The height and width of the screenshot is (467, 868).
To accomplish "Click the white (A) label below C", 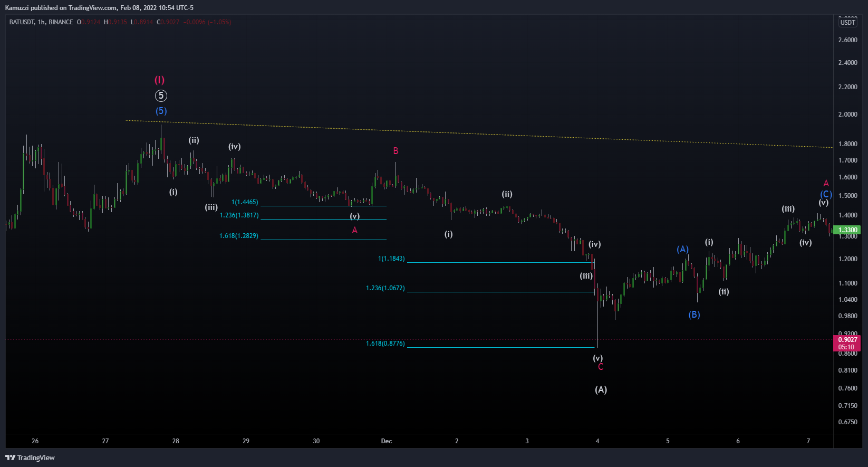I will [x=601, y=389].
